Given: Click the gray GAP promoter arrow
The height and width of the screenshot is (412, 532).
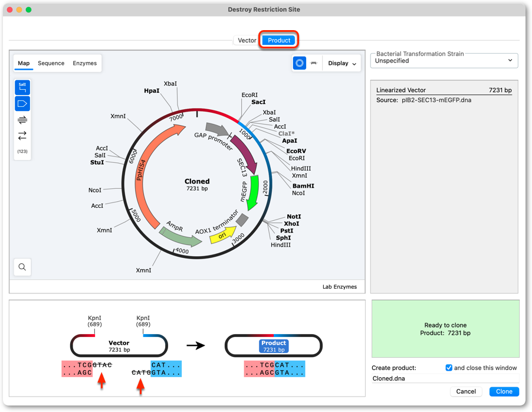Looking at the screenshot, I should tap(217, 129).
